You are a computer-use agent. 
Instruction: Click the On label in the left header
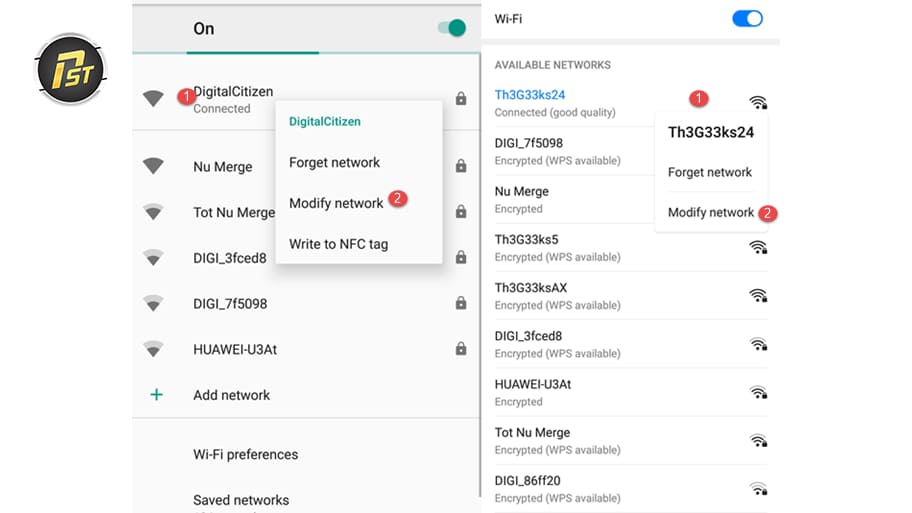pyautogui.click(x=204, y=28)
